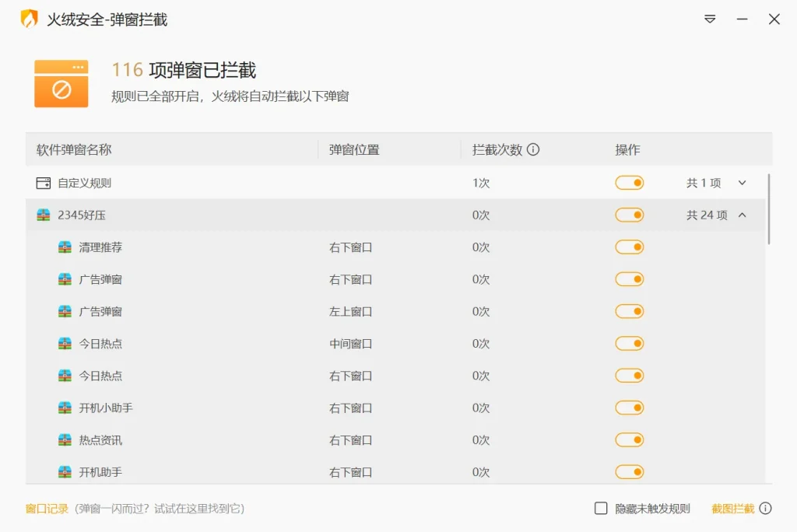This screenshot has height=532, width=797.
Task: Turn off the 开机小助手 toggle
Action: point(630,408)
